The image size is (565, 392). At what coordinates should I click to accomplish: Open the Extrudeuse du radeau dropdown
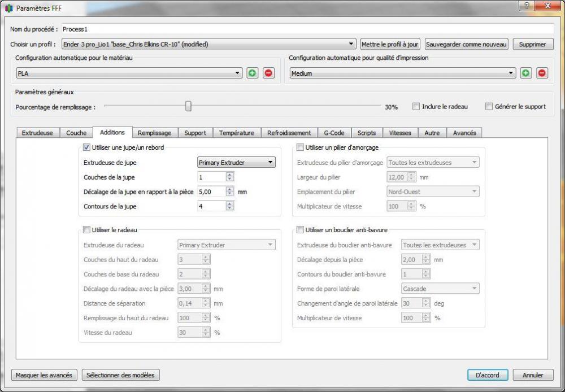(x=227, y=245)
